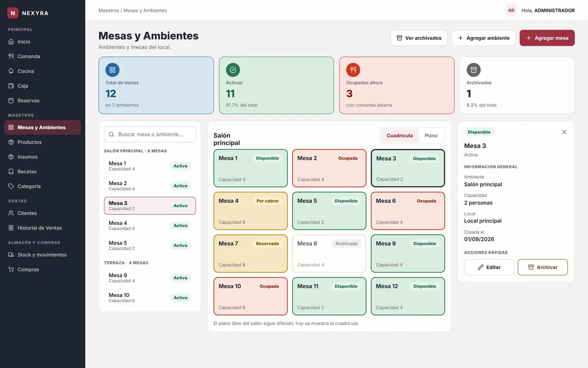Open Inicio from the sidebar
The width and height of the screenshot is (588, 368).
coord(43,42)
